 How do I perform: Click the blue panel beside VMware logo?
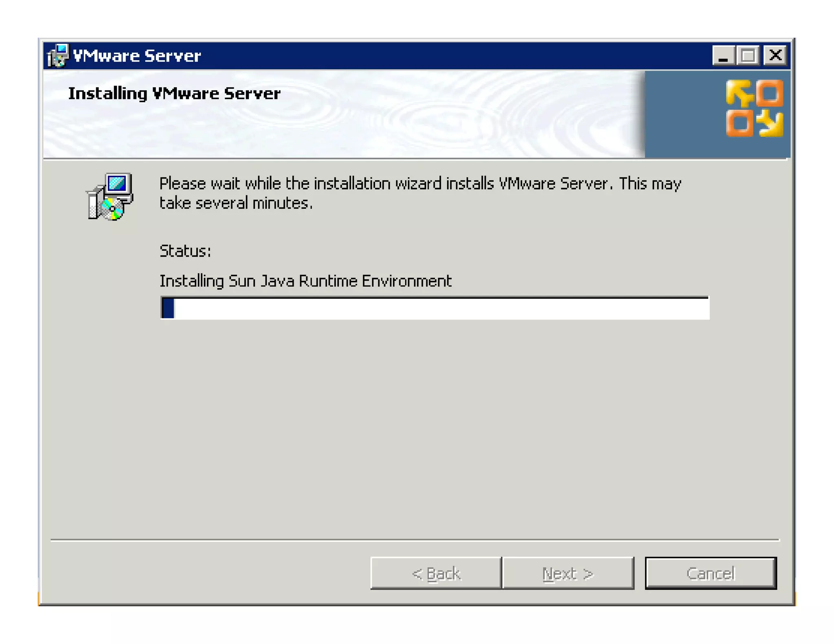[x=684, y=114]
